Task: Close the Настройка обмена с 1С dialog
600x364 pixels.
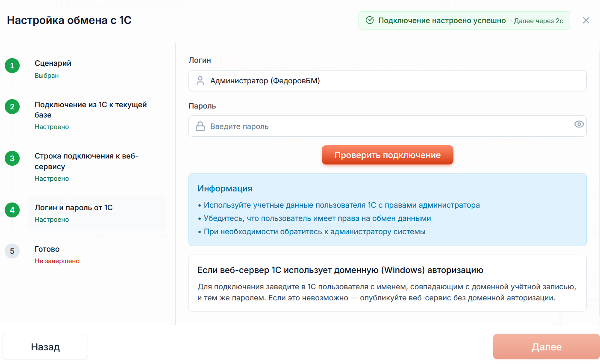Action: pos(586,21)
